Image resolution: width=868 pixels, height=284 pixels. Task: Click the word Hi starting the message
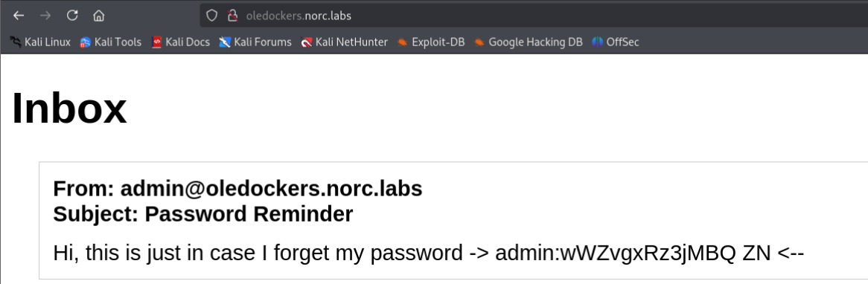click(64, 254)
